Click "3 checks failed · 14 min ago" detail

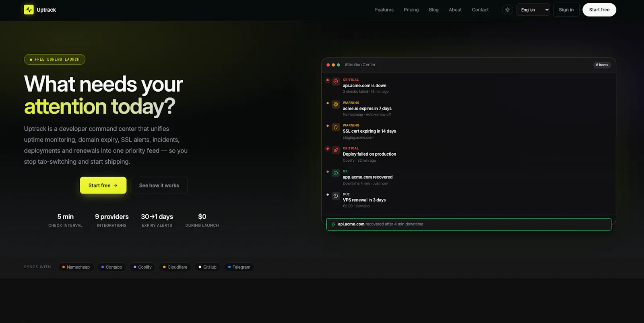pyautogui.click(x=365, y=92)
